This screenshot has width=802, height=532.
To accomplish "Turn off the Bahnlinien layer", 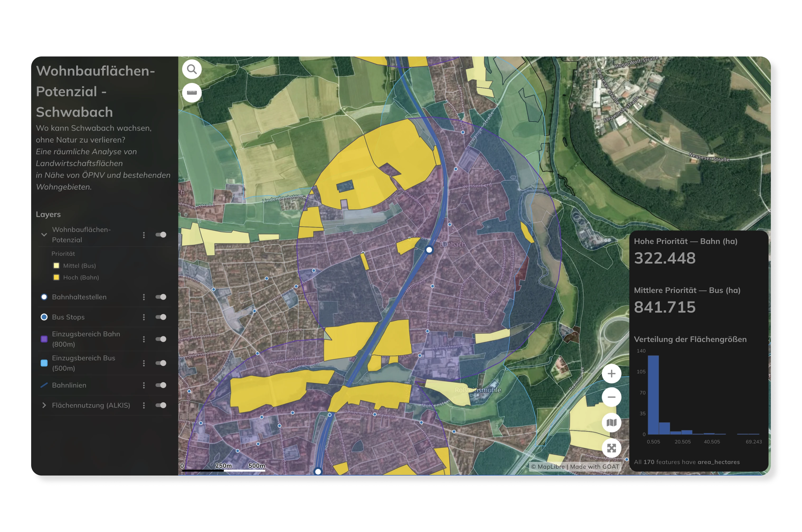I will (161, 385).
